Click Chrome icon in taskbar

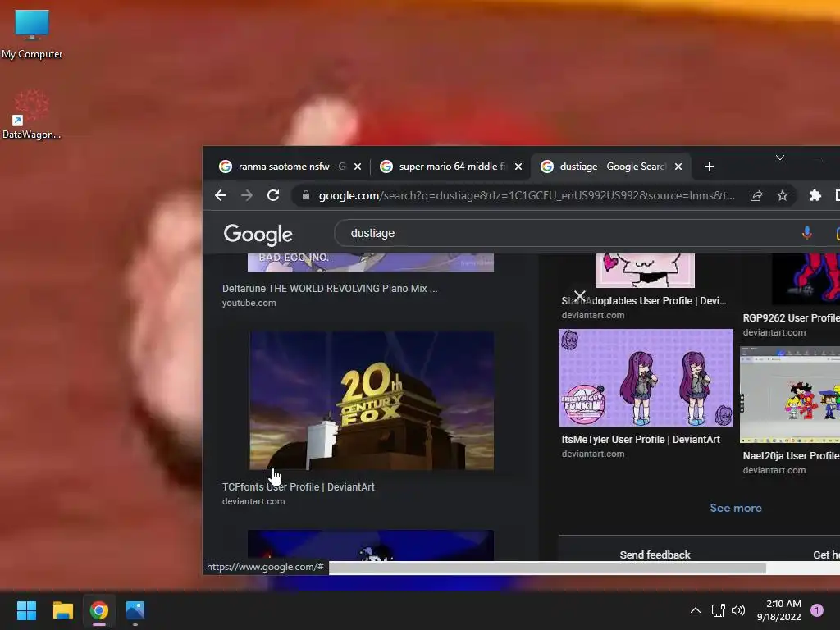point(99,610)
